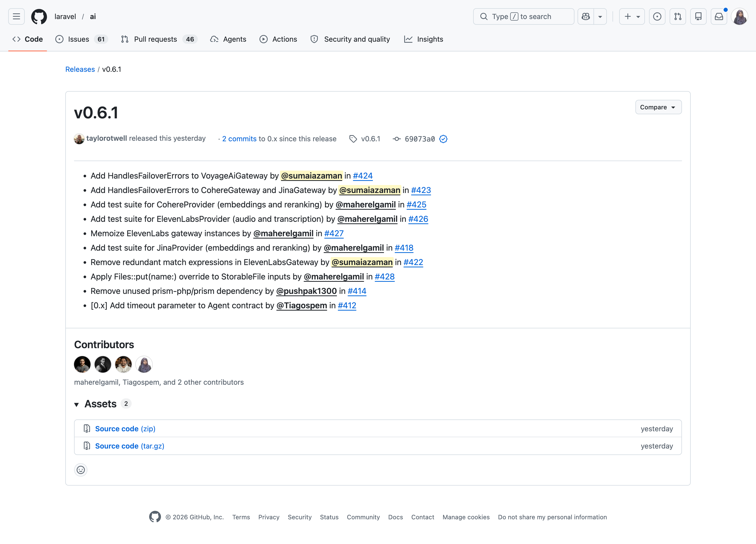Download Source code (tar.gz)
756x544 pixels.
click(130, 446)
